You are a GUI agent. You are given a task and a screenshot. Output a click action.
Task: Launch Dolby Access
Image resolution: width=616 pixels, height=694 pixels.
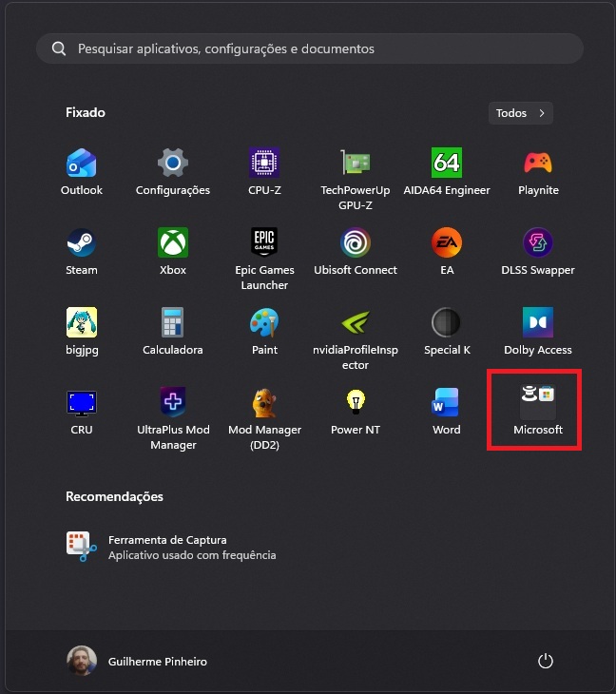click(x=538, y=332)
